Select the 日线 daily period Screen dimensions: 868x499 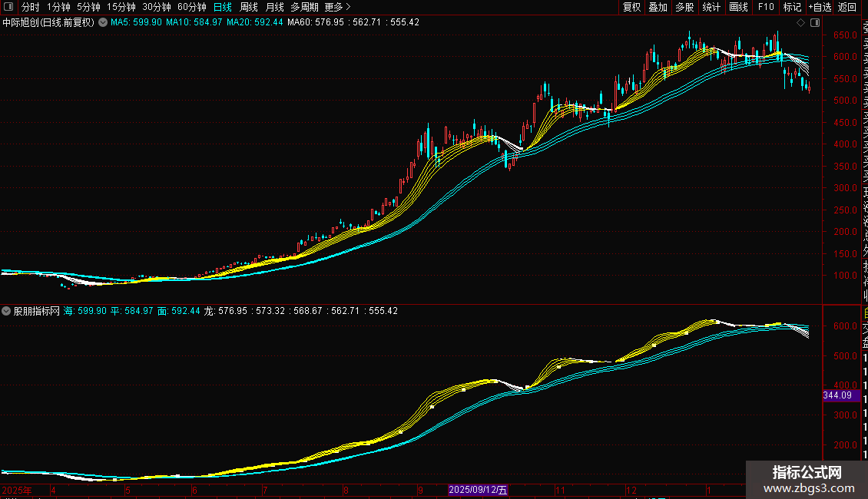point(223,7)
